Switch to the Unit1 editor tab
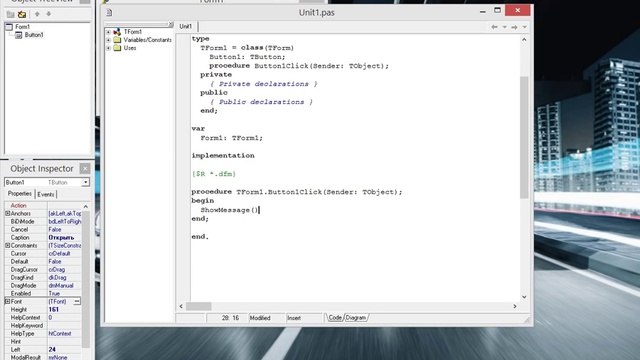The height and width of the screenshot is (360, 640). (x=186, y=27)
